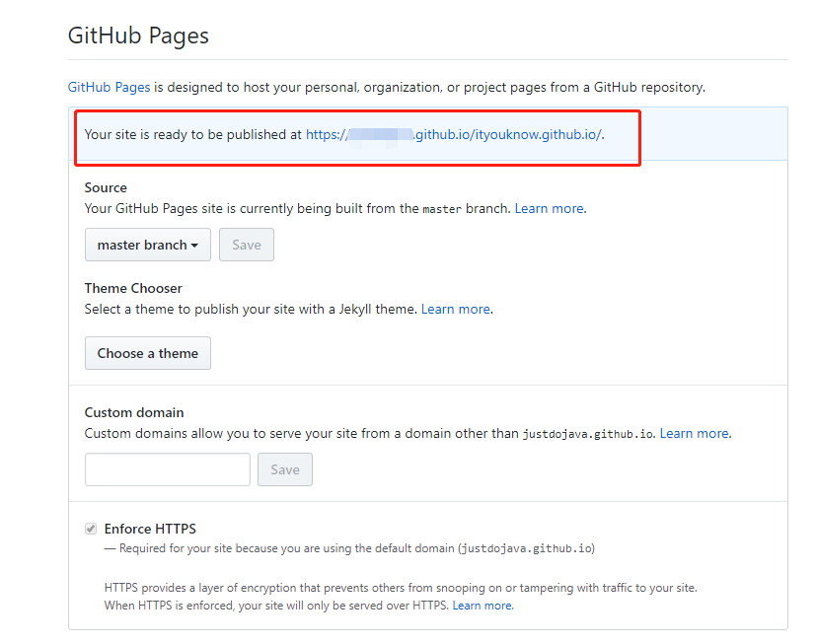This screenshot has width=817, height=644.
Task: Click the Theme Chooser section heading
Action: tap(133, 288)
